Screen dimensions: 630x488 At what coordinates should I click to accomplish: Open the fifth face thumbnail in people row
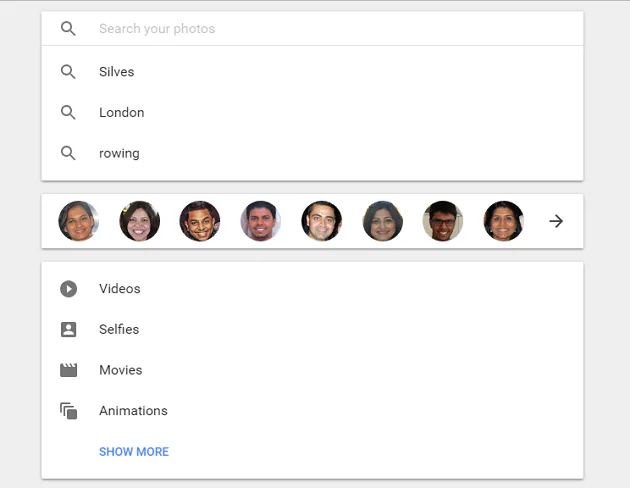(x=321, y=221)
